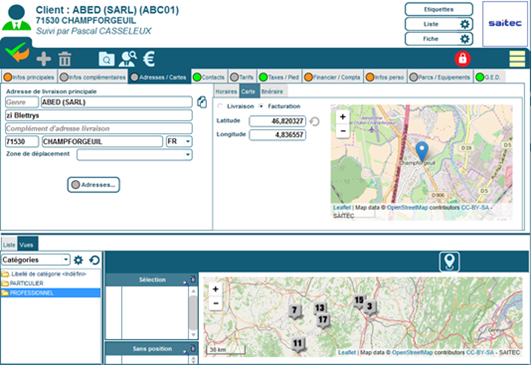Image resolution: width=531 pixels, height=365 pixels.
Task: Click the red padlock lock icon
Action: [463, 59]
